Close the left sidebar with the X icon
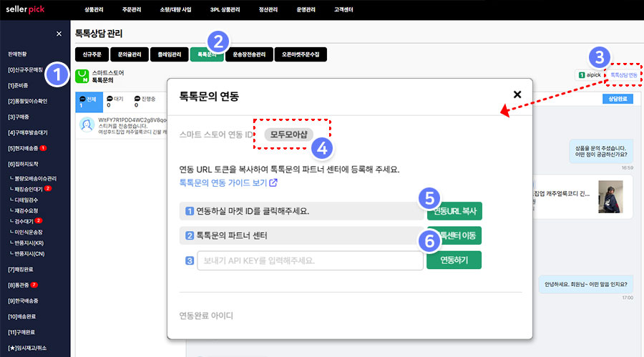644x357 pixels. pos(59,34)
